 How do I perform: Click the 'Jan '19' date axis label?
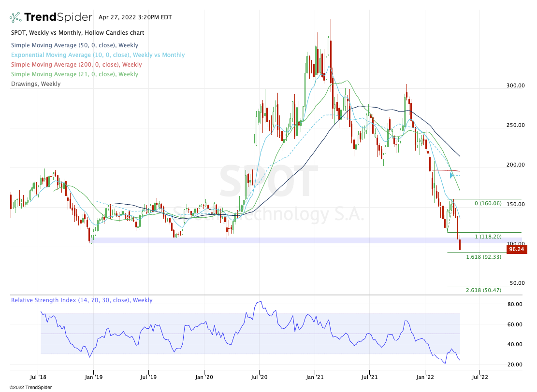(x=93, y=377)
